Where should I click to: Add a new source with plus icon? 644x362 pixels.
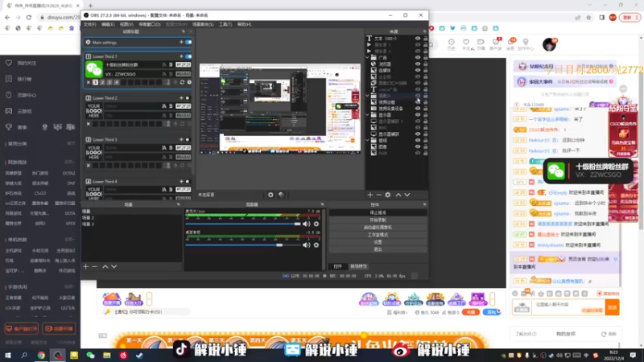(x=370, y=195)
